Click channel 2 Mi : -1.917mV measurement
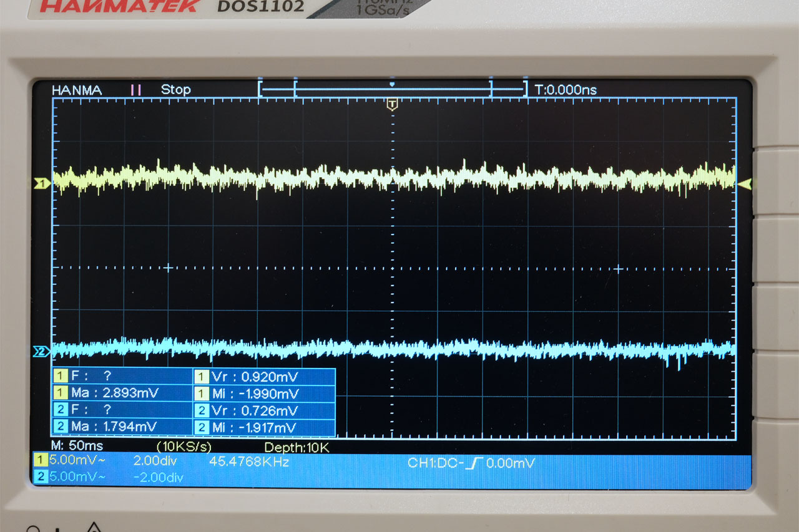 pyautogui.click(x=264, y=427)
